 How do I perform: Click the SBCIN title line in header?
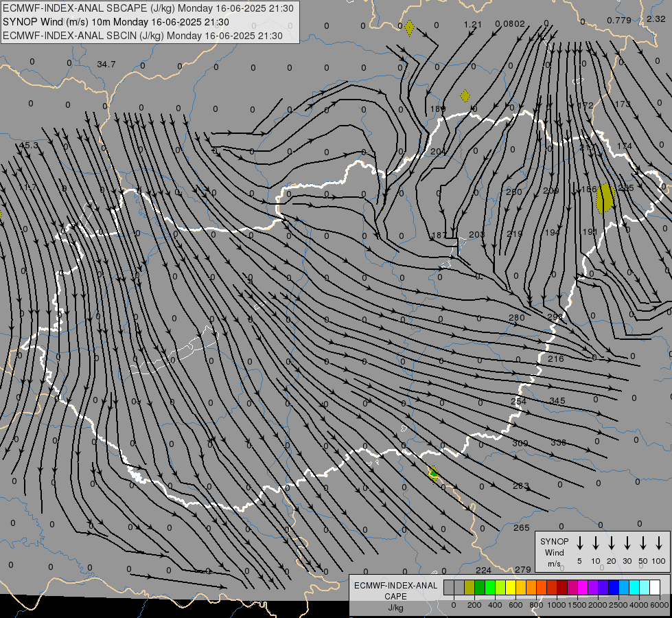click(143, 36)
